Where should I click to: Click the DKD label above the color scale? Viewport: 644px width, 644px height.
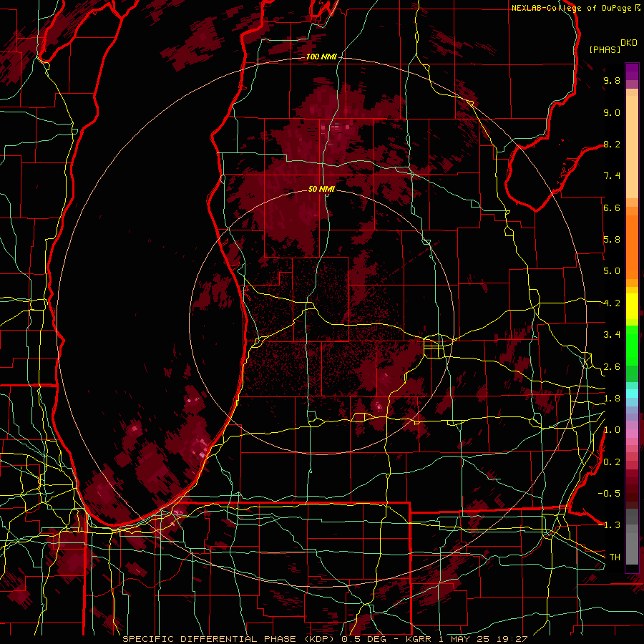coord(629,43)
